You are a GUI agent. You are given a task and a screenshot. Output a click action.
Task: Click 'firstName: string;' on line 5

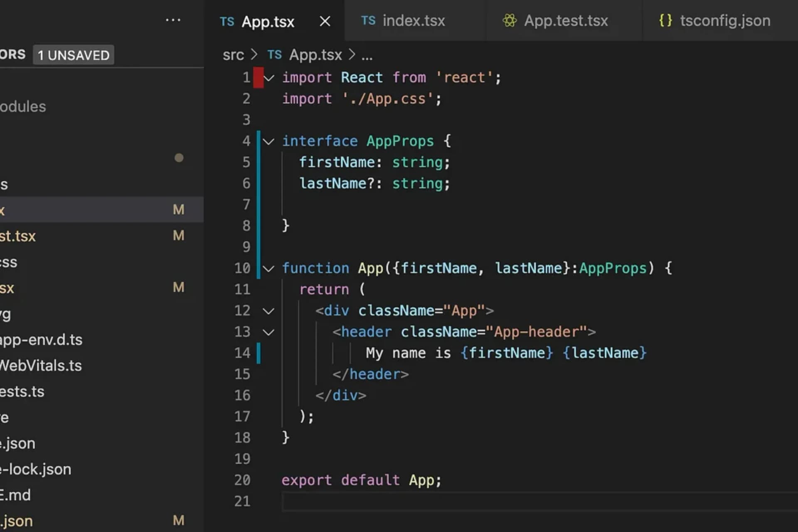(x=374, y=162)
